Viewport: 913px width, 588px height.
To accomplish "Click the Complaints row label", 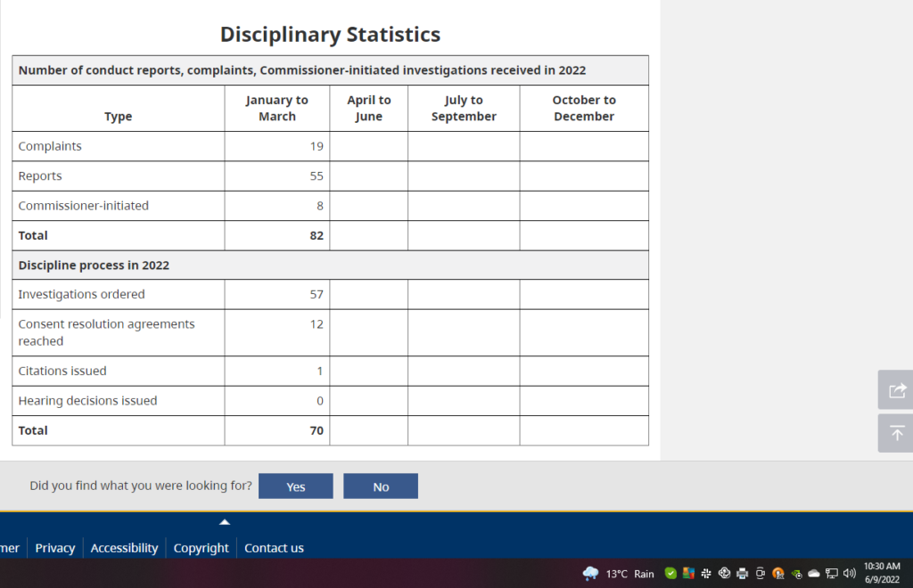I will coord(50,146).
